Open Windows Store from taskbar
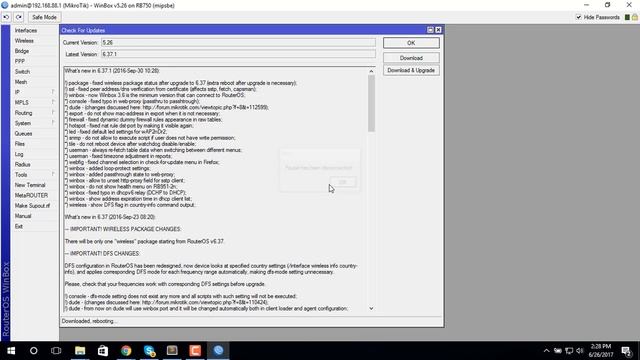Viewport: 640px width, 360px height. tap(103, 351)
